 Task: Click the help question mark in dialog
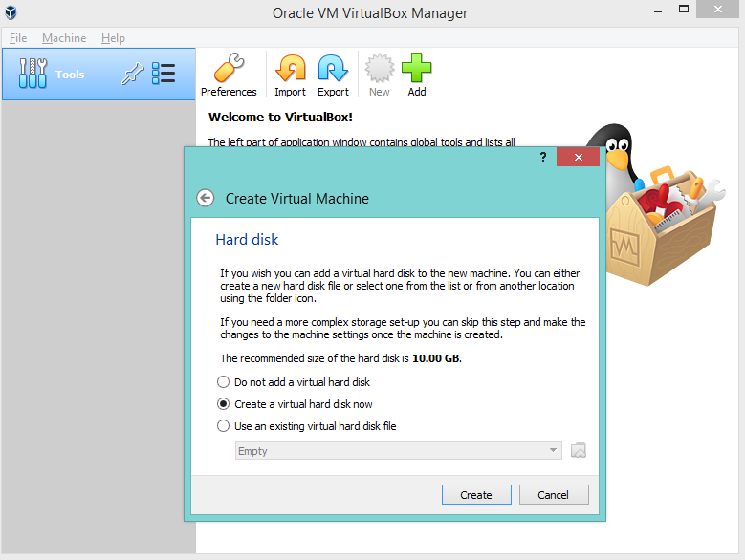(543, 157)
